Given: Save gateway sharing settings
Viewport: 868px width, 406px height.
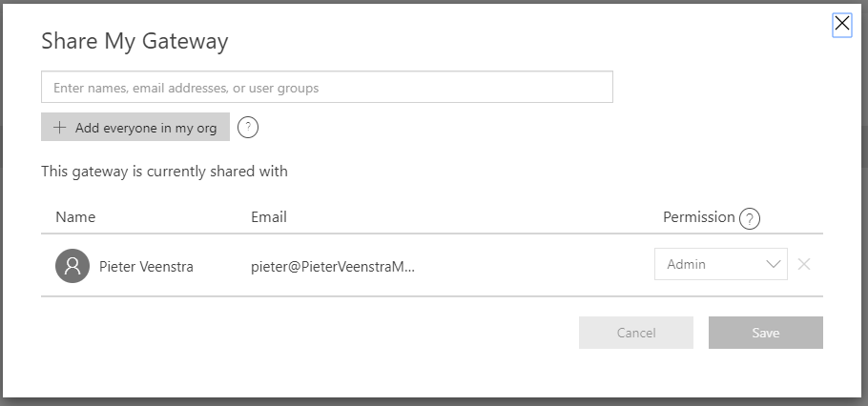Looking at the screenshot, I should [x=766, y=333].
